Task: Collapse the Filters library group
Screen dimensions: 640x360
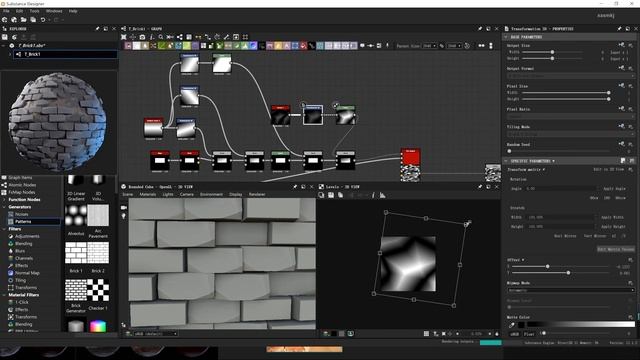Action: coord(4,229)
